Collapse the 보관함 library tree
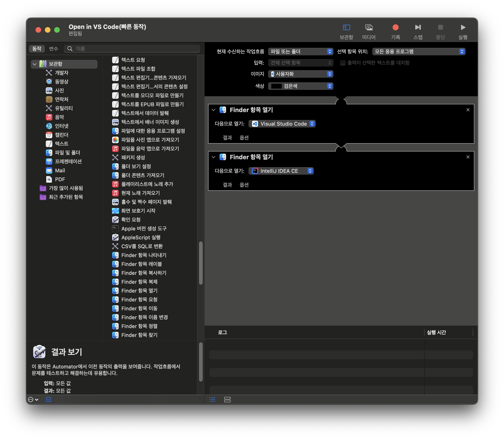Viewport: 504px width, 439px height. click(x=35, y=64)
